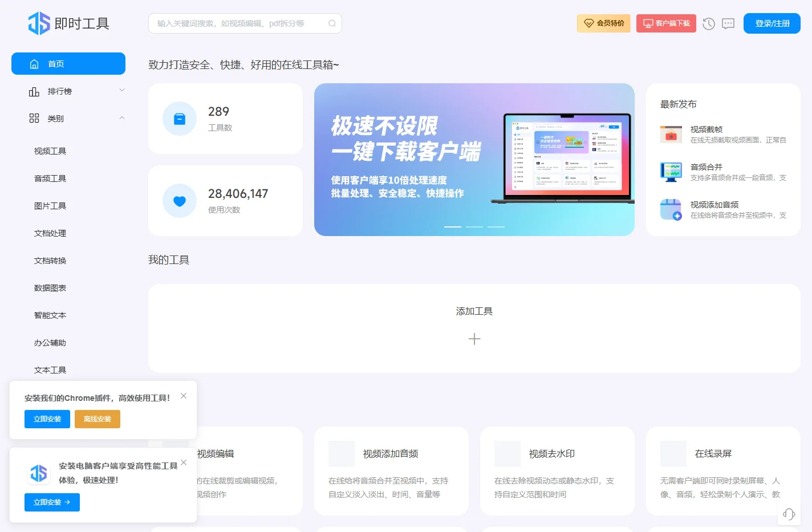Click the 视频添加音频 card icon placeholder
This screenshot has height=532, width=812.
click(x=342, y=454)
